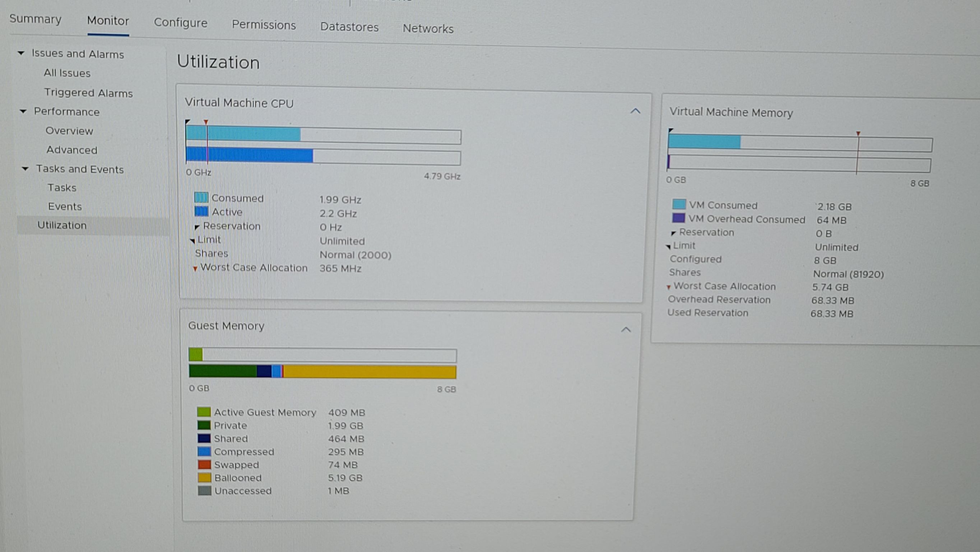Click the worst case marker on memory bar

click(x=858, y=134)
